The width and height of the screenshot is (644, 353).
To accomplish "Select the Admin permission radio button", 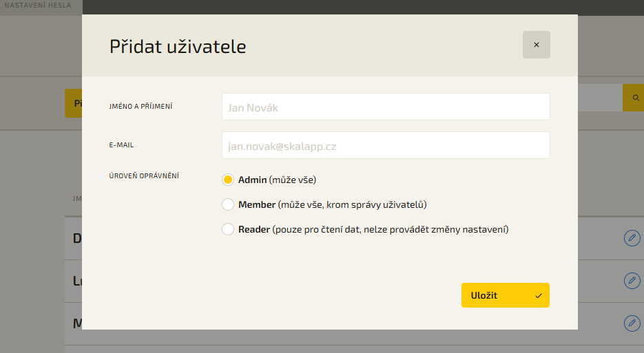I will 228,180.
